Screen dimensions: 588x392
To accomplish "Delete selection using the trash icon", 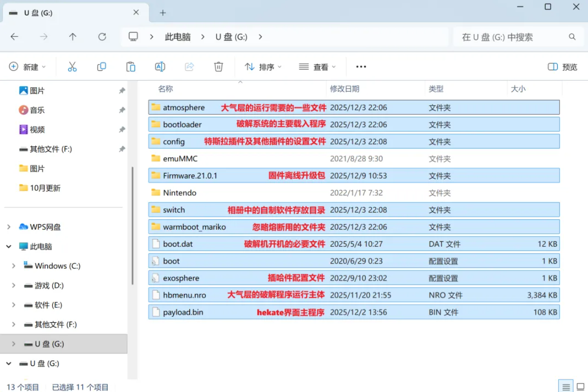I will point(218,66).
